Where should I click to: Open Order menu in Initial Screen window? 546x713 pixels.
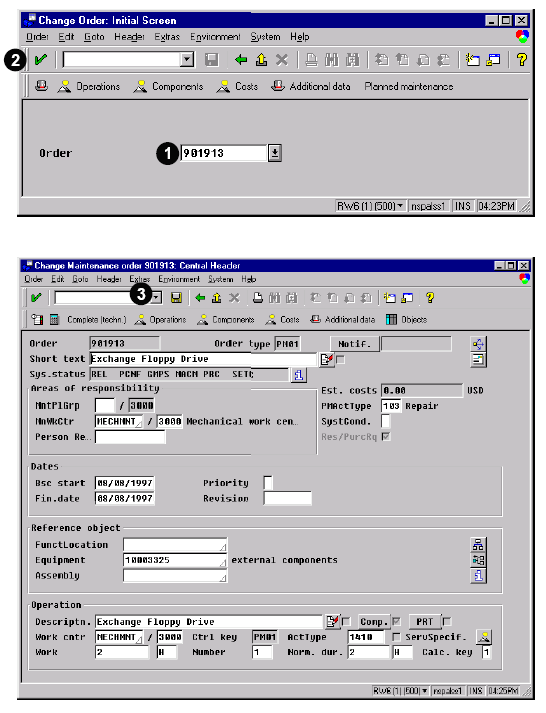[37, 37]
